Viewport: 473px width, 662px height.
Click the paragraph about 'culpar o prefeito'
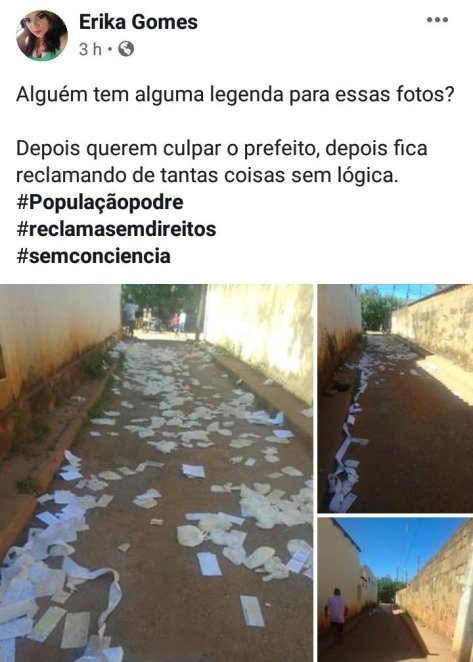[222, 161]
